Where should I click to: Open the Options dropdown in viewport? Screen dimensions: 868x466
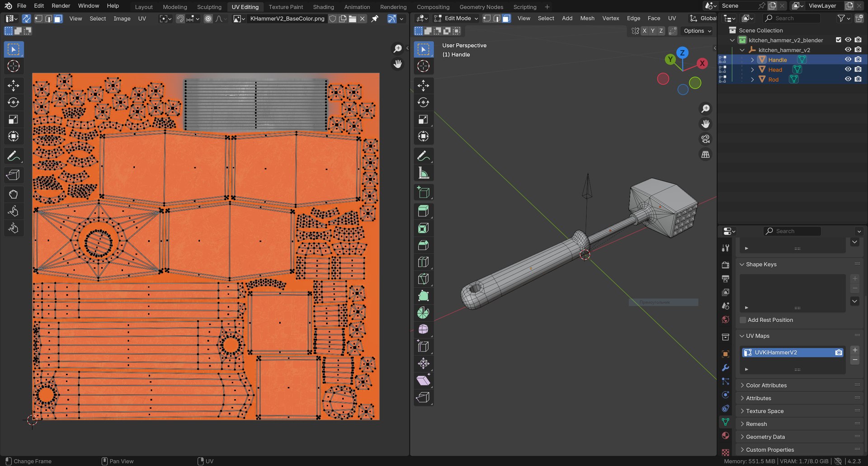pos(697,31)
